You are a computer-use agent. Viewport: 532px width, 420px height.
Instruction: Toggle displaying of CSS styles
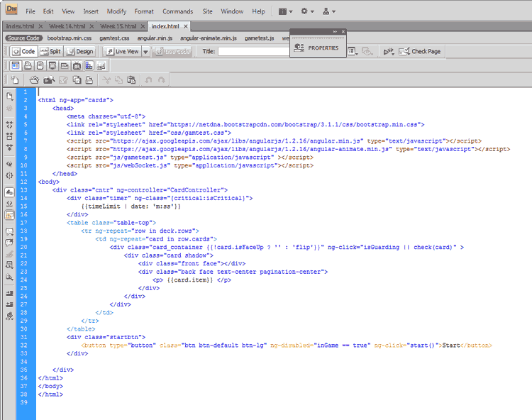tap(89, 65)
